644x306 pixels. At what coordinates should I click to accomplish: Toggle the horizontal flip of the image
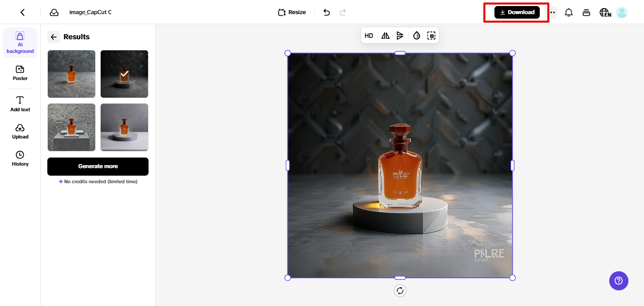coord(386,35)
